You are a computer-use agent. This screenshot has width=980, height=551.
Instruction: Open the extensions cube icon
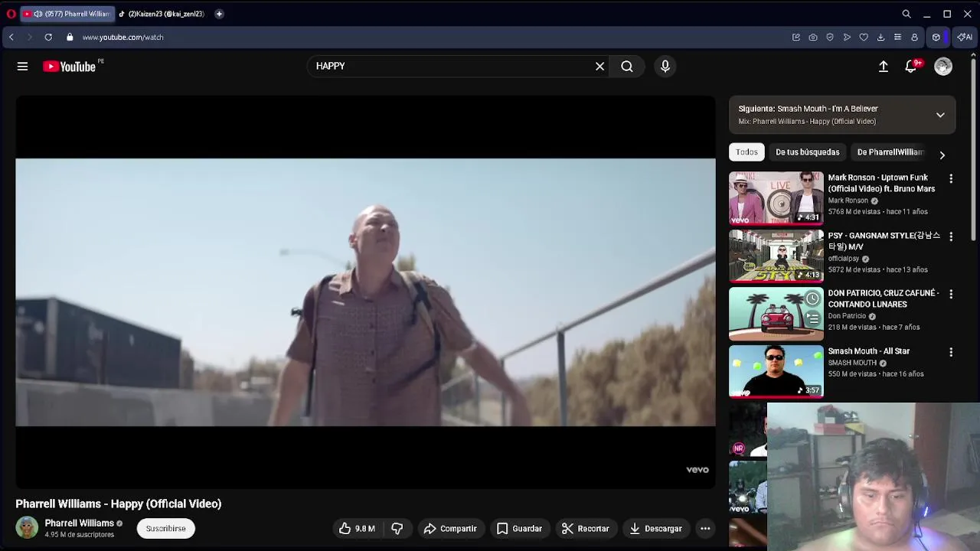coord(936,37)
